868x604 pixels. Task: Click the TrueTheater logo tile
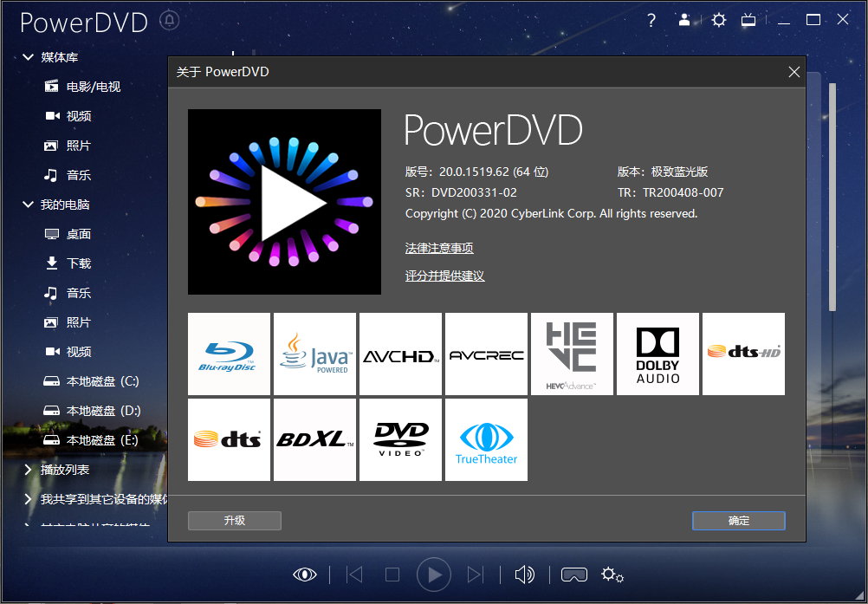click(487, 439)
